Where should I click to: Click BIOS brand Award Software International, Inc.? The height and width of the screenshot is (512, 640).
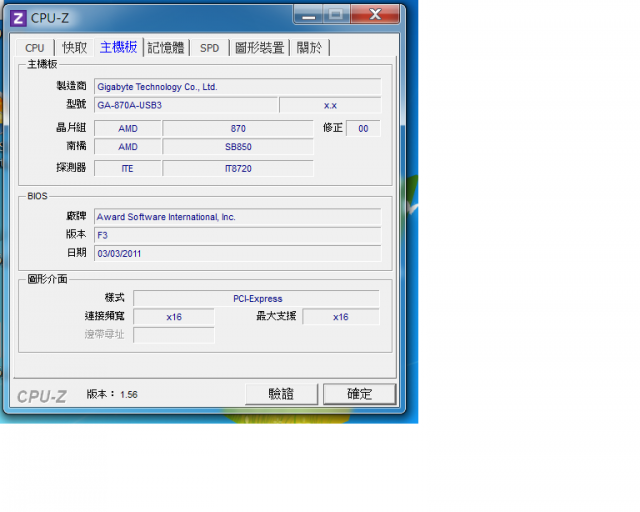click(x=238, y=217)
